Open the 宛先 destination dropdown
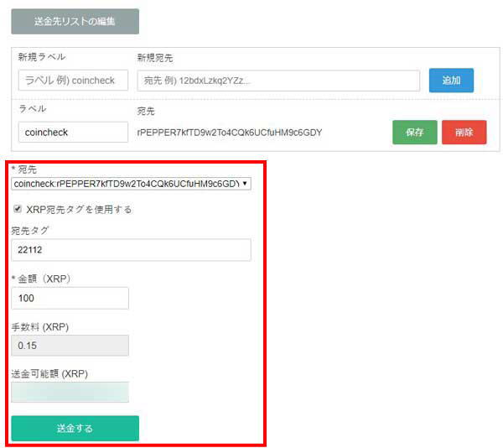This screenshot has width=503, height=448. click(x=131, y=183)
